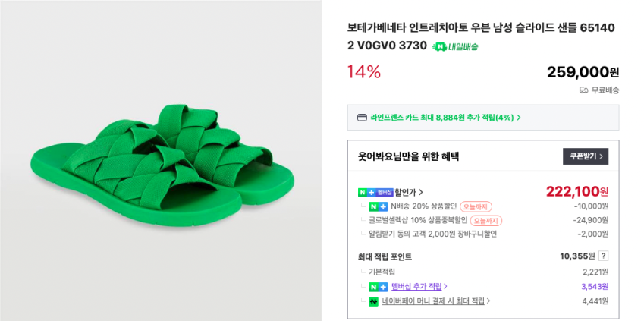
Task: Click the green Naver Pay money icon
Action: [x=373, y=301]
